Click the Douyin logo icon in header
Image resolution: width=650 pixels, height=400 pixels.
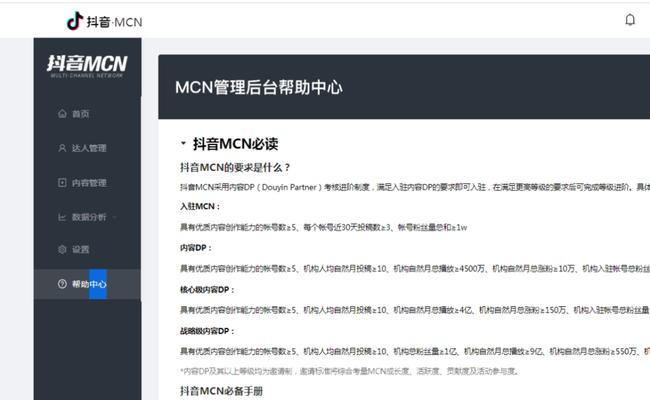75,21
